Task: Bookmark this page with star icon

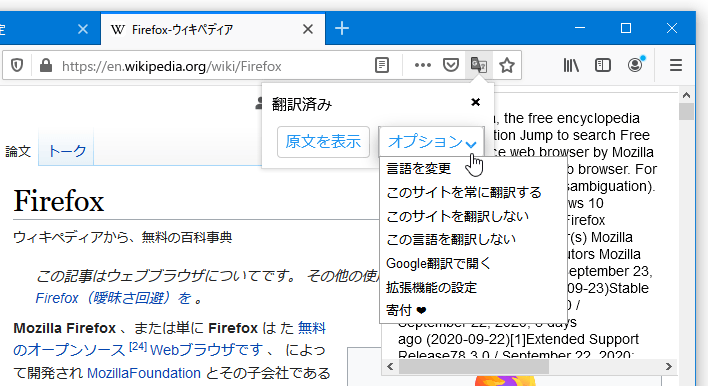Action: [x=507, y=65]
